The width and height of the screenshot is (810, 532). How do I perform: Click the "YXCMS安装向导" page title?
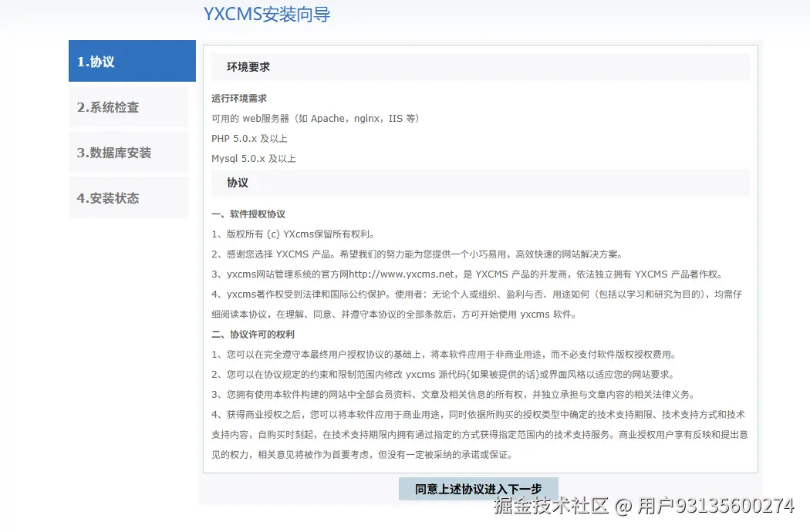[x=266, y=15]
